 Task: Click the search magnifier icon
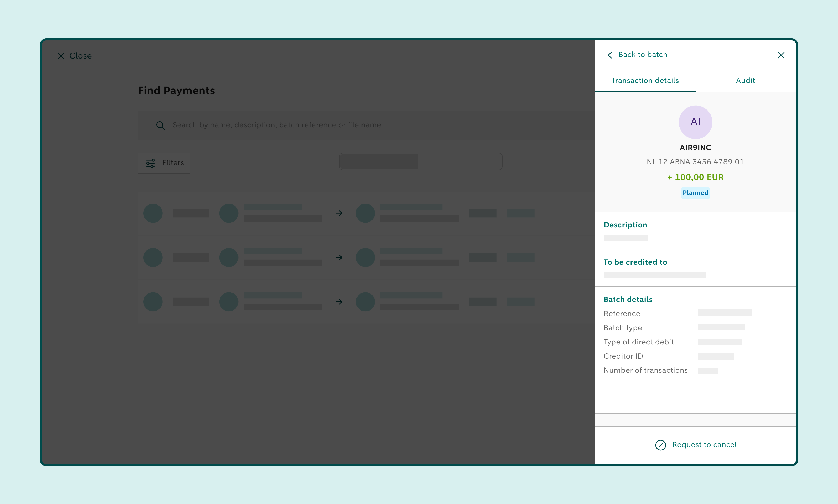(x=161, y=125)
